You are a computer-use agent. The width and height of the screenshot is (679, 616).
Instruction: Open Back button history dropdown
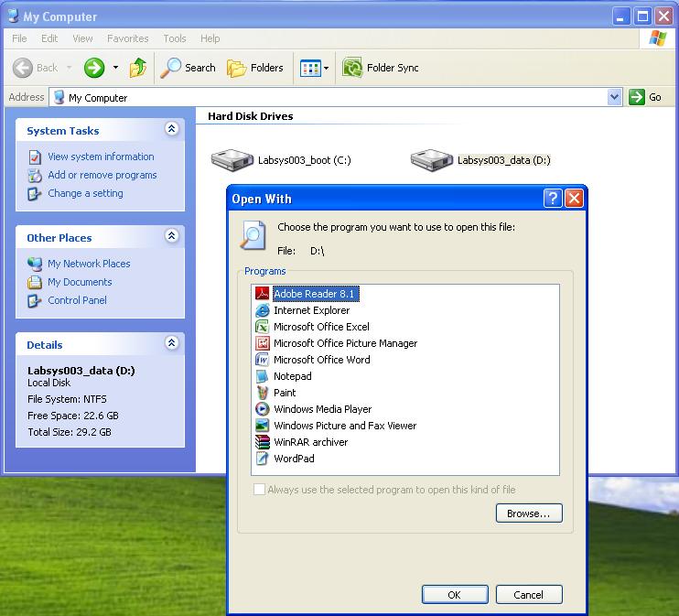click(x=70, y=68)
